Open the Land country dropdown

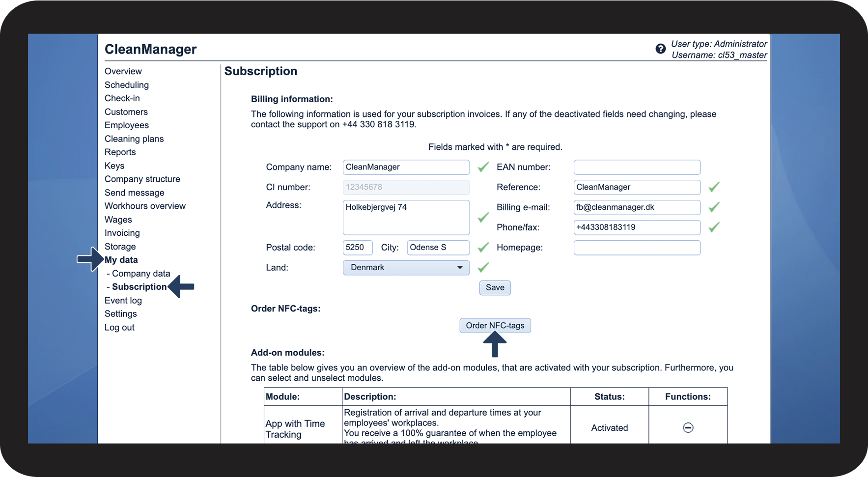click(406, 268)
